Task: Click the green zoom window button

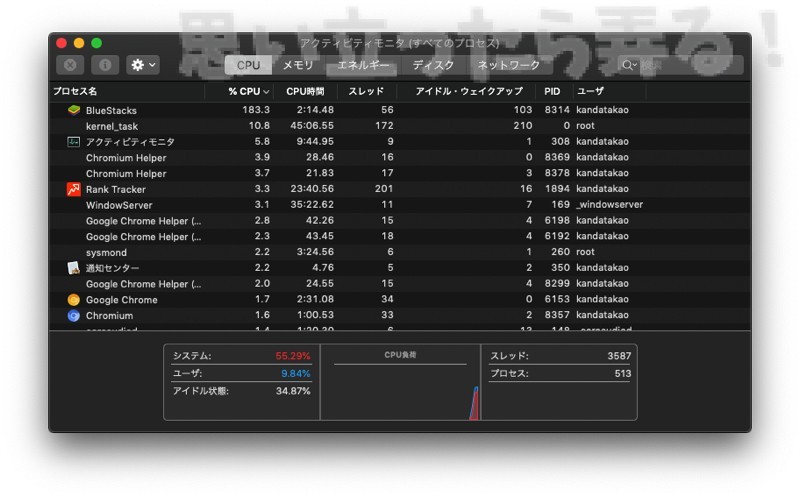Action: point(96,43)
